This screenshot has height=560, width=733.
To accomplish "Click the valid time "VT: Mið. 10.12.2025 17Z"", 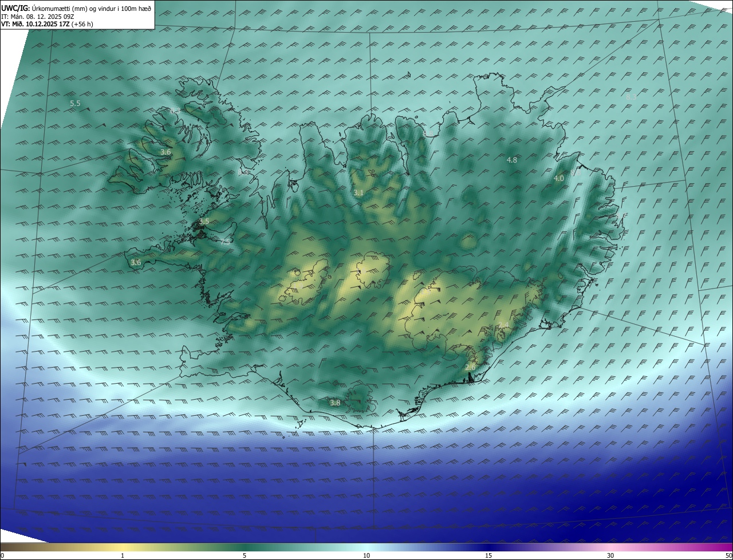I will point(36,25).
